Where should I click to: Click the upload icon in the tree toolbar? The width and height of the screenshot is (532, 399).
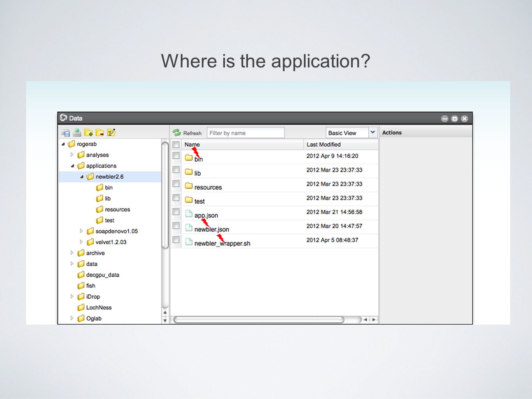coord(77,132)
